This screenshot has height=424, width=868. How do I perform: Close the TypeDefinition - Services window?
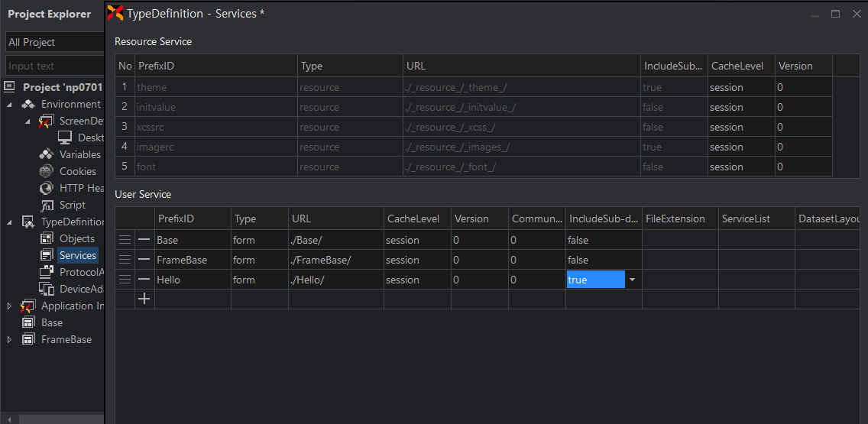pyautogui.click(x=856, y=14)
